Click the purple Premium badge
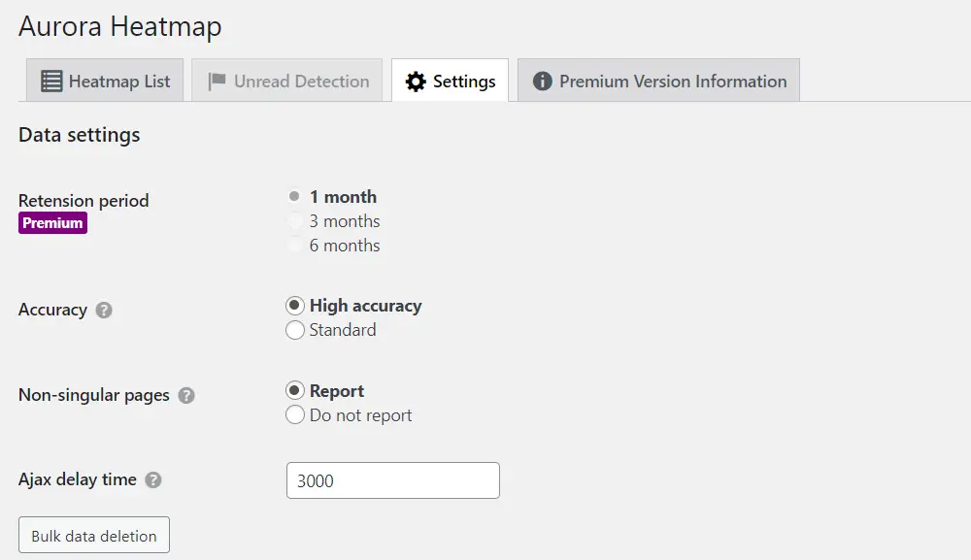971x560 pixels. click(52, 223)
